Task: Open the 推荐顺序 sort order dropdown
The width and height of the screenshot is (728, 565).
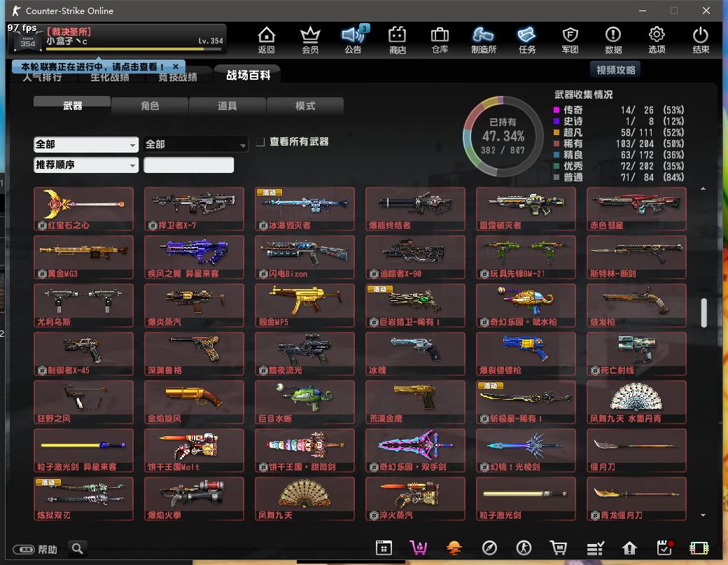Action: tap(86, 165)
